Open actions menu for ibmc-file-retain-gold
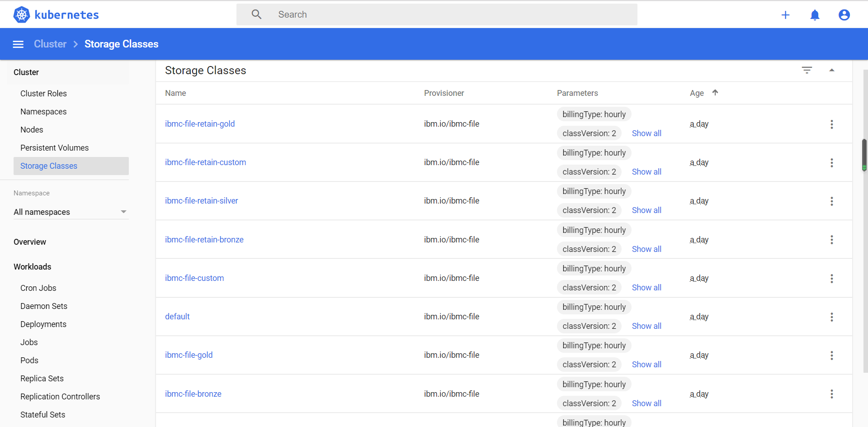The height and width of the screenshot is (427, 868). (831, 124)
